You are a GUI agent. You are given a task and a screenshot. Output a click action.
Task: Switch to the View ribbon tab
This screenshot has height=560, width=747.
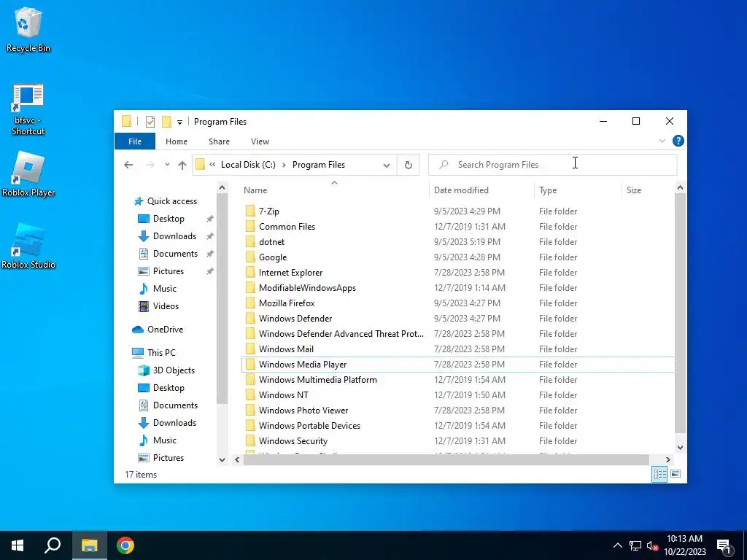coord(260,141)
